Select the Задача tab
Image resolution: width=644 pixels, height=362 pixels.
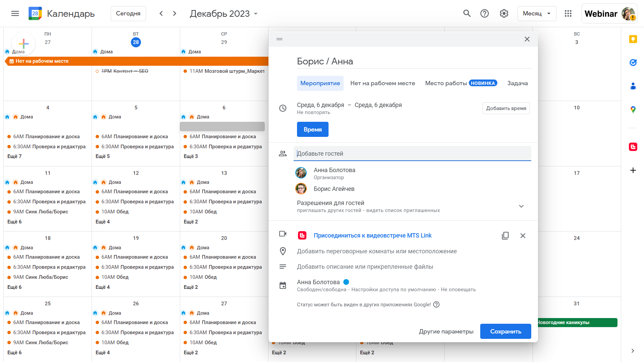click(517, 83)
